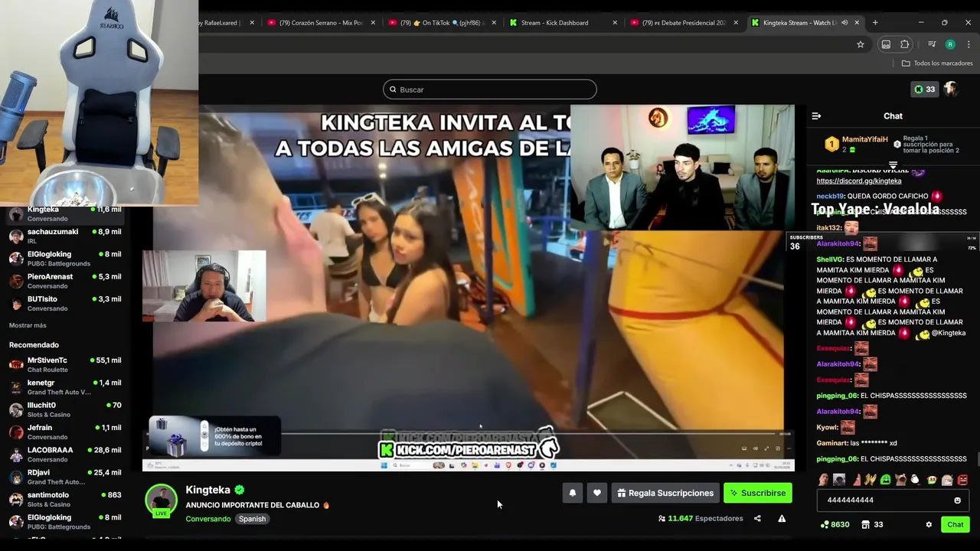Screen dimensions: 980x551
Task: Open the shop icon showing 33
Action: tap(872, 524)
